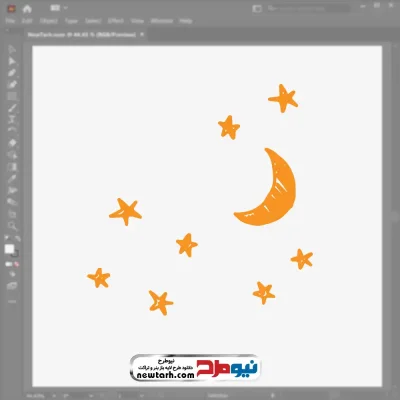This screenshot has height=400, width=400.
Task: Select the Rectangle shape tool
Action: pyautogui.click(x=12, y=97)
